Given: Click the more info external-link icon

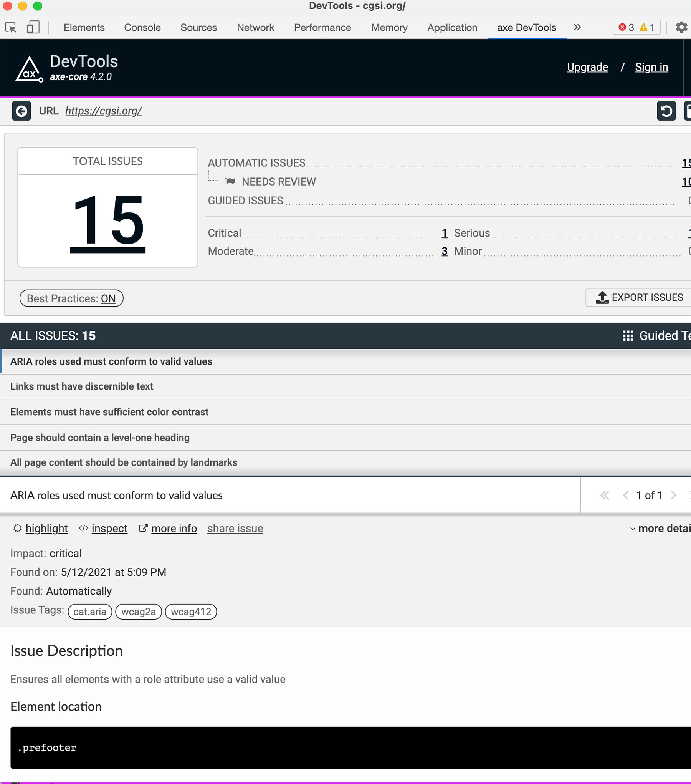Looking at the screenshot, I should point(143,528).
